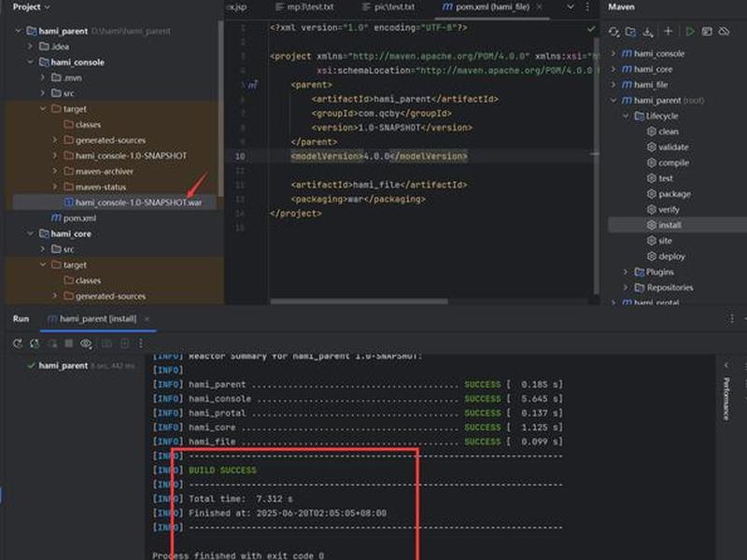Expand hami_file in Maven panel
Image resolution: width=747 pixels, height=560 pixels.
pyautogui.click(x=613, y=85)
